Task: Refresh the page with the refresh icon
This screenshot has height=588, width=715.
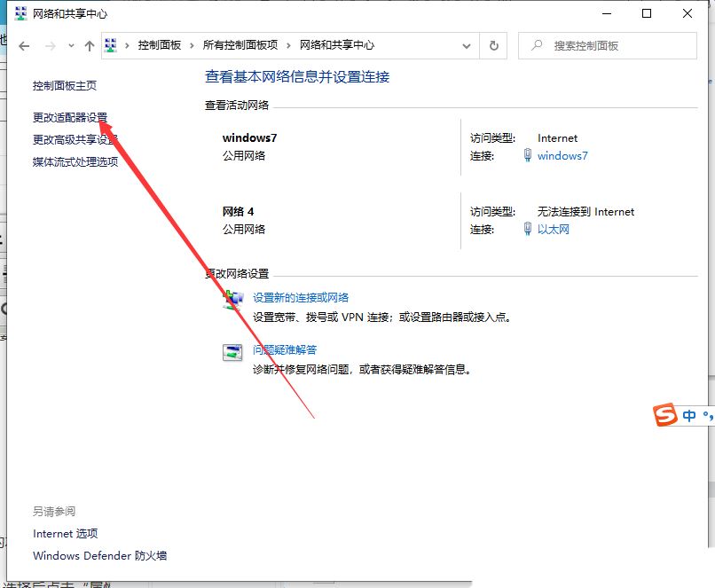Action: tap(493, 45)
